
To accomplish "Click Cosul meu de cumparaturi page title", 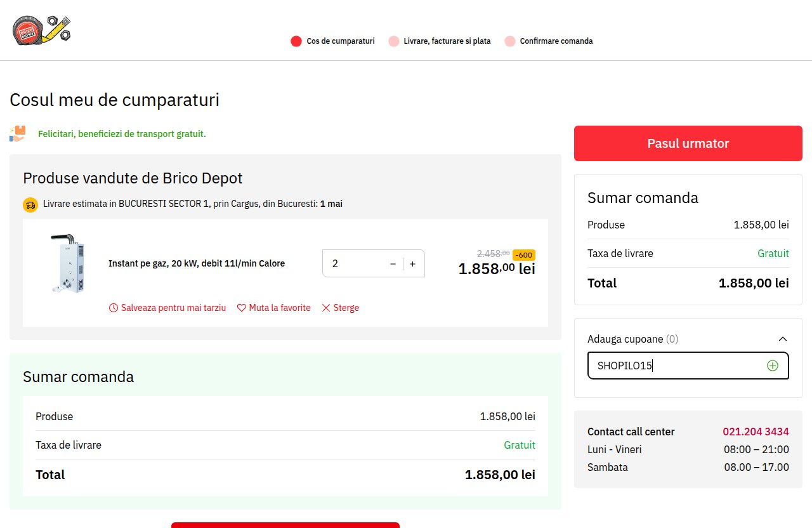I will (114, 100).
